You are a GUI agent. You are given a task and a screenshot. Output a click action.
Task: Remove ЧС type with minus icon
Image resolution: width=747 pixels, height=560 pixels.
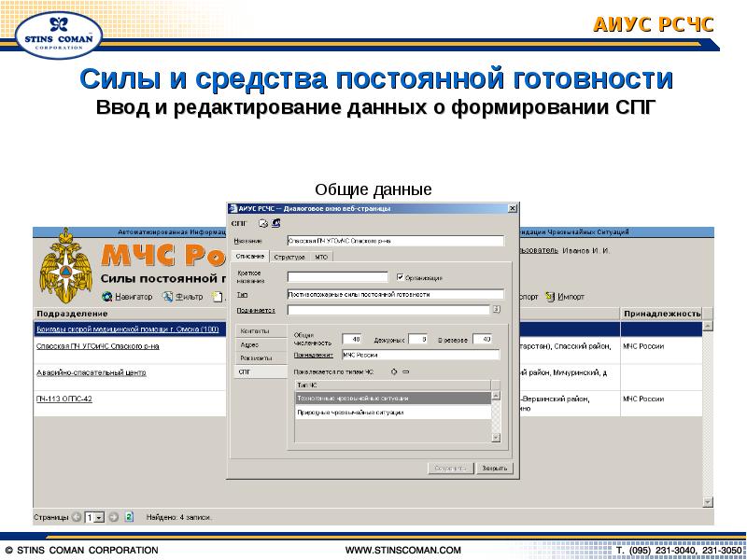(406, 371)
